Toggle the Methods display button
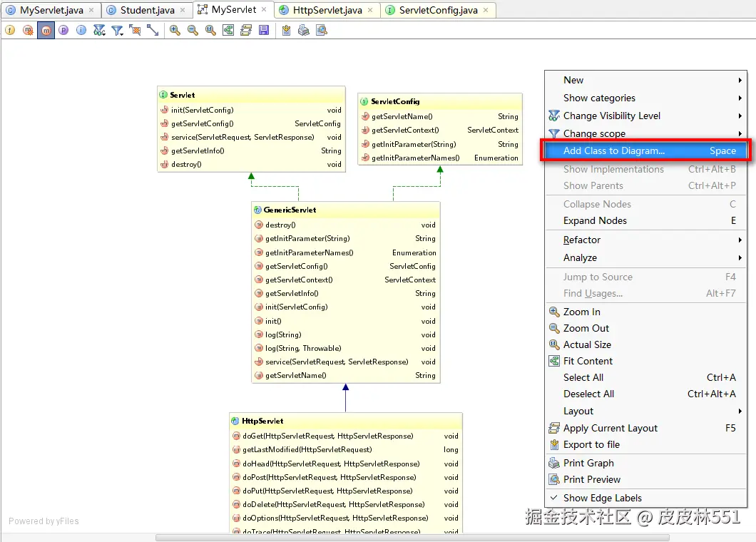 tap(46, 31)
